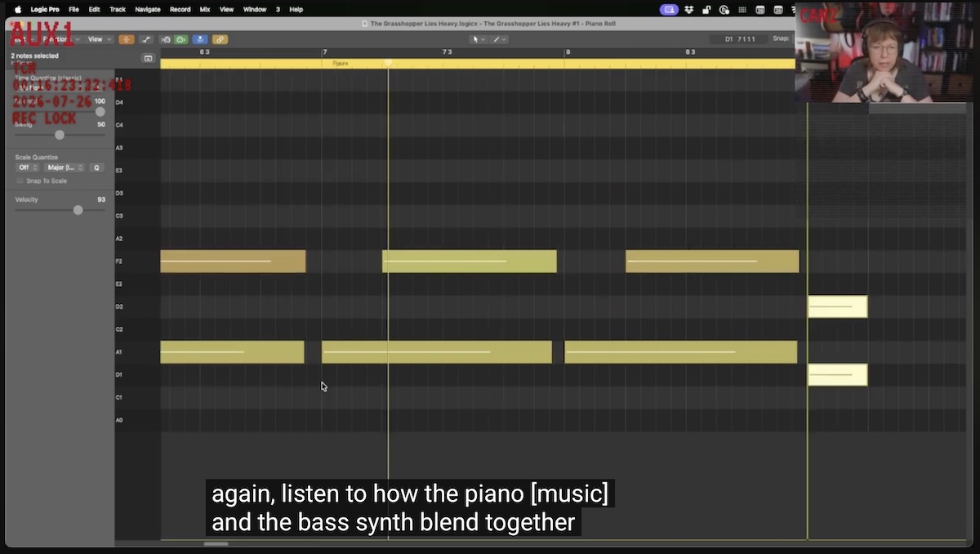
Task: Open the Major scale type dropdown
Action: click(64, 168)
